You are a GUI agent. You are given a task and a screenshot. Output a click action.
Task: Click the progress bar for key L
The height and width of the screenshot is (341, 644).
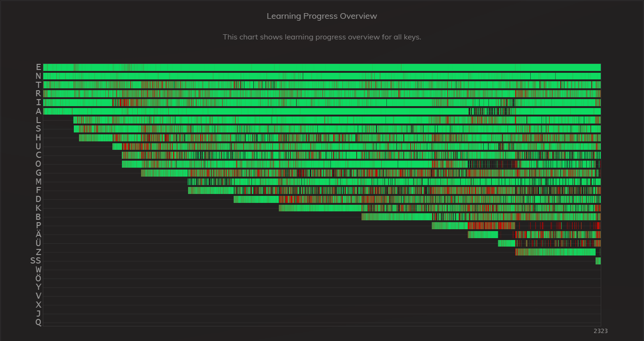tap(337, 120)
